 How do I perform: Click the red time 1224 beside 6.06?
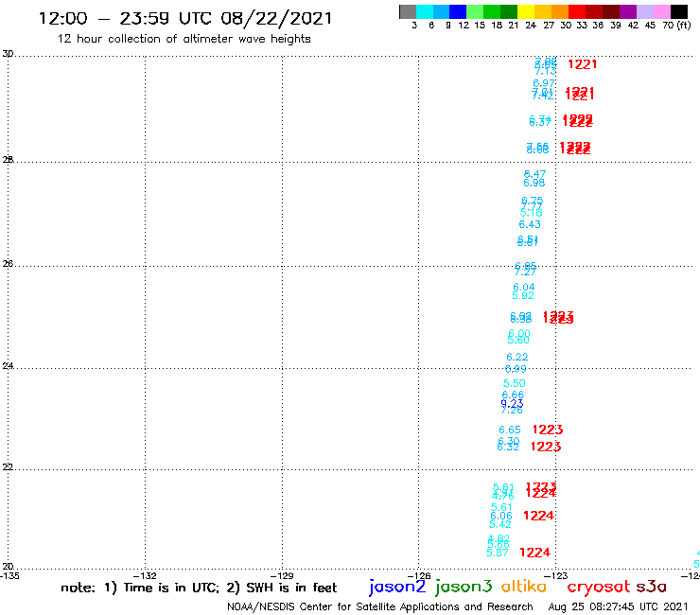click(538, 516)
